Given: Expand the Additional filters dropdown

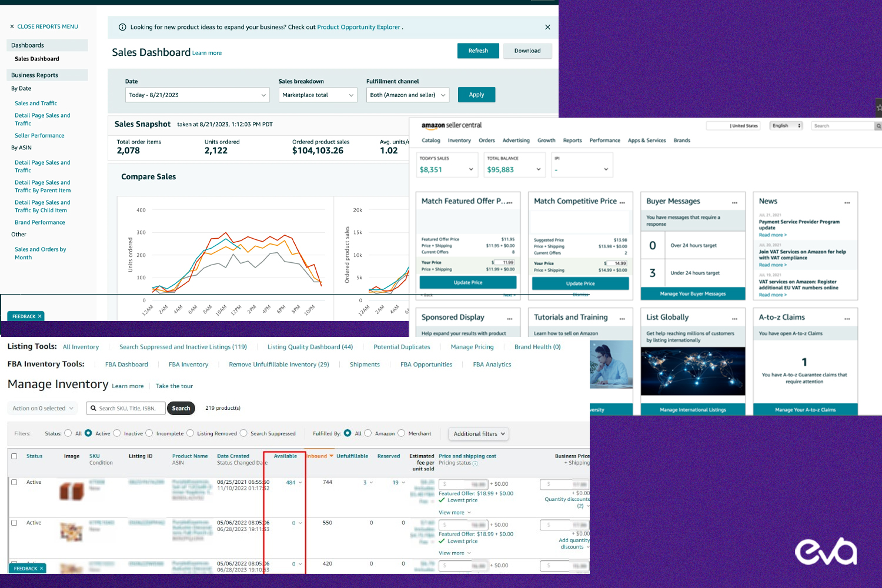Looking at the screenshot, I should point(479,434).
